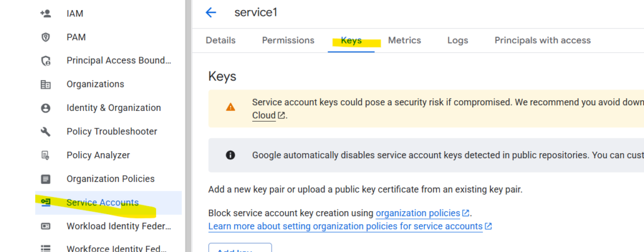The width and height of the screenshot is (644, 252).
Task: Click the Identity & Organization person icon
Action: click(x=45, y=108)
